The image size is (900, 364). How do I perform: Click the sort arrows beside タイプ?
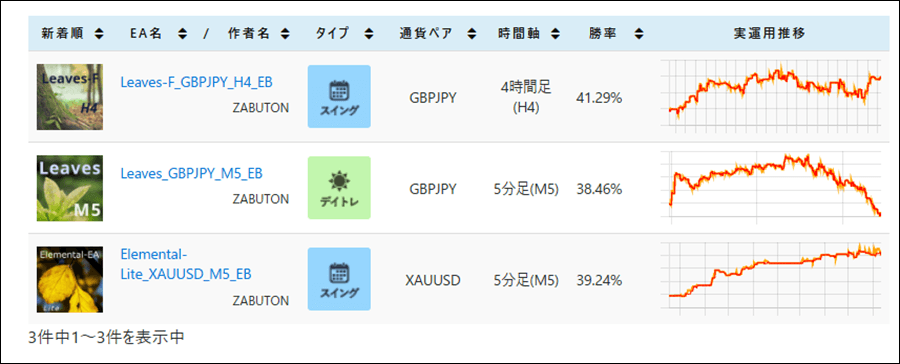370,34
